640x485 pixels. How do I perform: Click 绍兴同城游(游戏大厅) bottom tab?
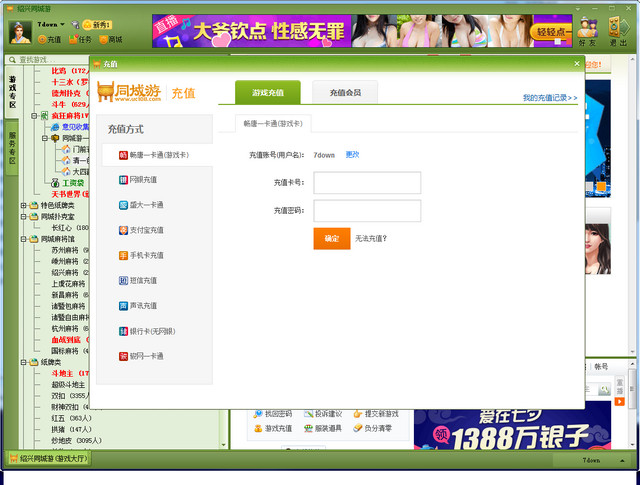49,458
